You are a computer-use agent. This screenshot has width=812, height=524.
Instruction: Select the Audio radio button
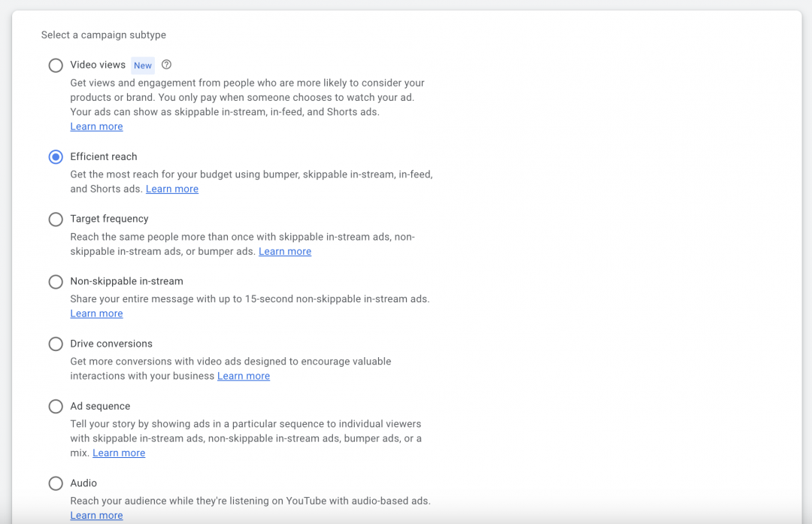coord(56,483)
